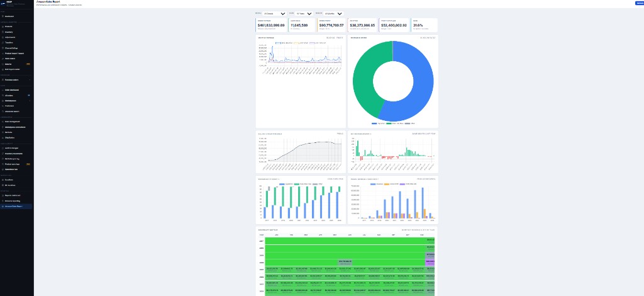Image resolution: width=644 pixels, height=296 pixels.
Task: Open All orders in the sidebar
Action: tap(16, 95)
